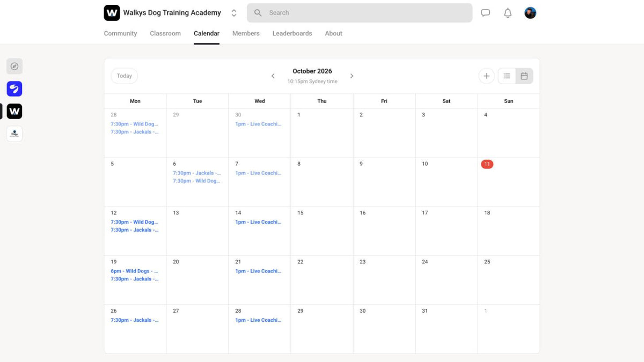Image resolution: width=644 pixels, height=362 pixels.
Task: Click date number 31
Action: point(425,311)
